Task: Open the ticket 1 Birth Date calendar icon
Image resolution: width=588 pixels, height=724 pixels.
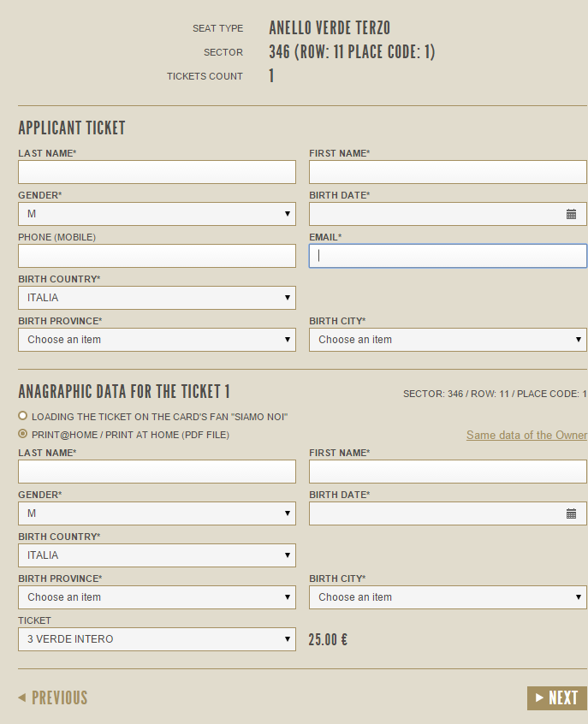Action: point(571,513)
